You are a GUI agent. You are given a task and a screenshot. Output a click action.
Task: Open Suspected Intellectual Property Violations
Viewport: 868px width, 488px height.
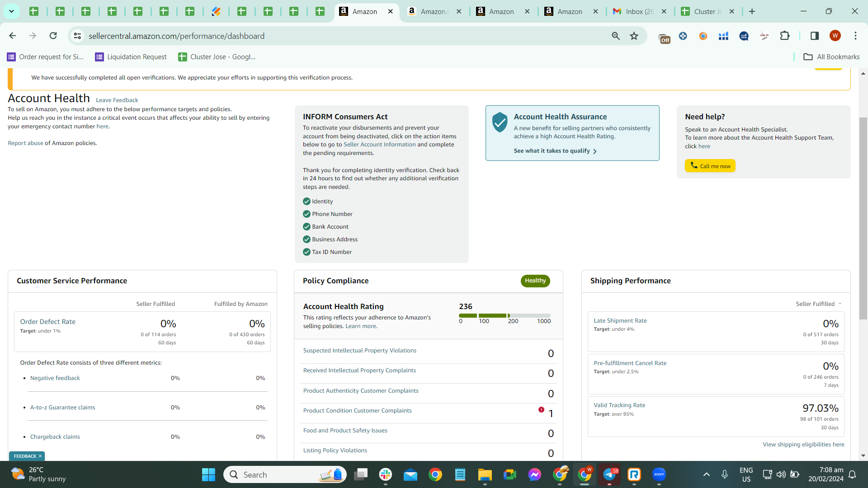pyautogui.click(x=360, y=351)
